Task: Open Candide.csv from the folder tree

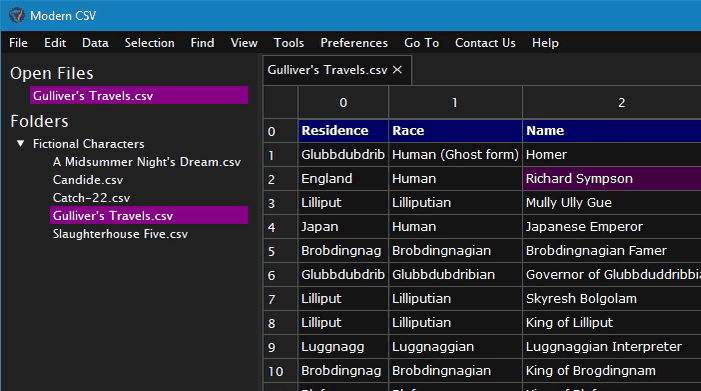Action: tap(88, 180)
